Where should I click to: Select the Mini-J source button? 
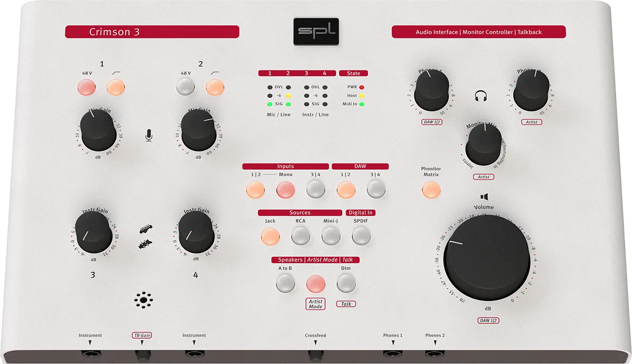pos(331,236)
